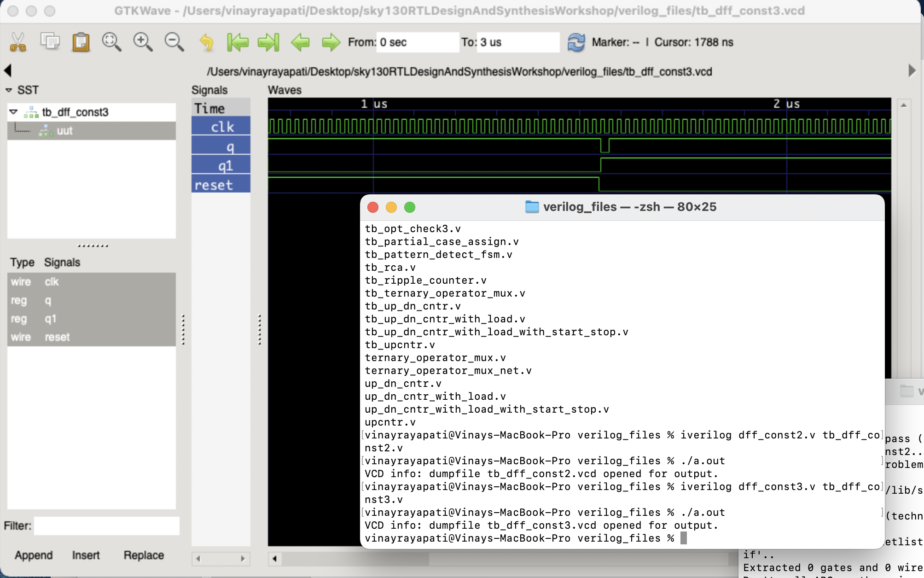Select the uut module in the hierarchy
This screenshot has width=924, height=578.
pyautogui.click(x=65, y=130)
